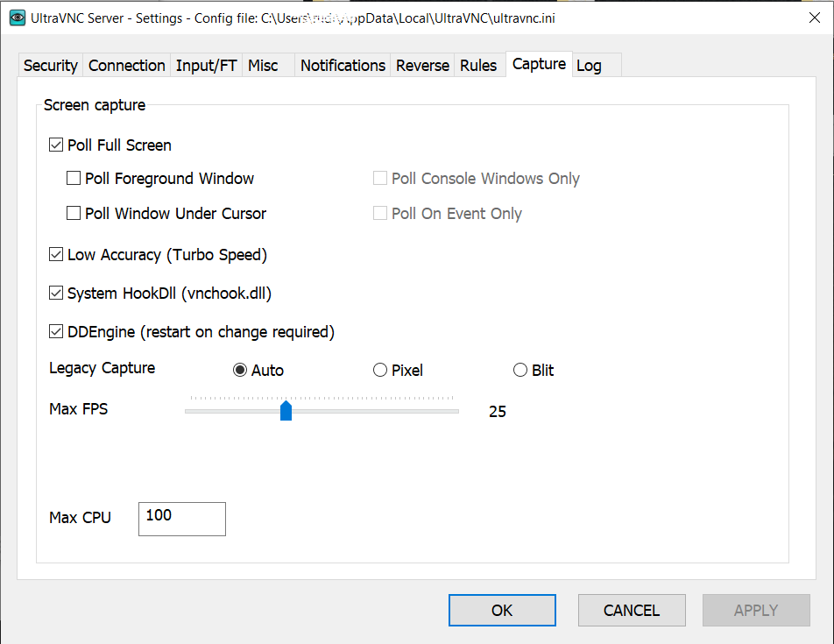834x644 pixels.
Task: Click the Max FPS value 25
Action: coord(498,412)
